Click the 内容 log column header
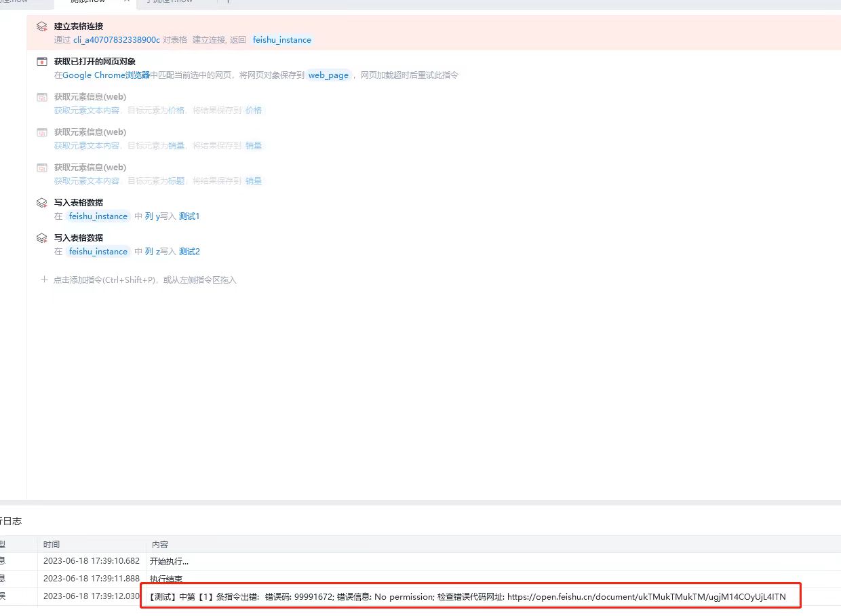This screenshot has width=841, height=616. [x=160, y=544]
